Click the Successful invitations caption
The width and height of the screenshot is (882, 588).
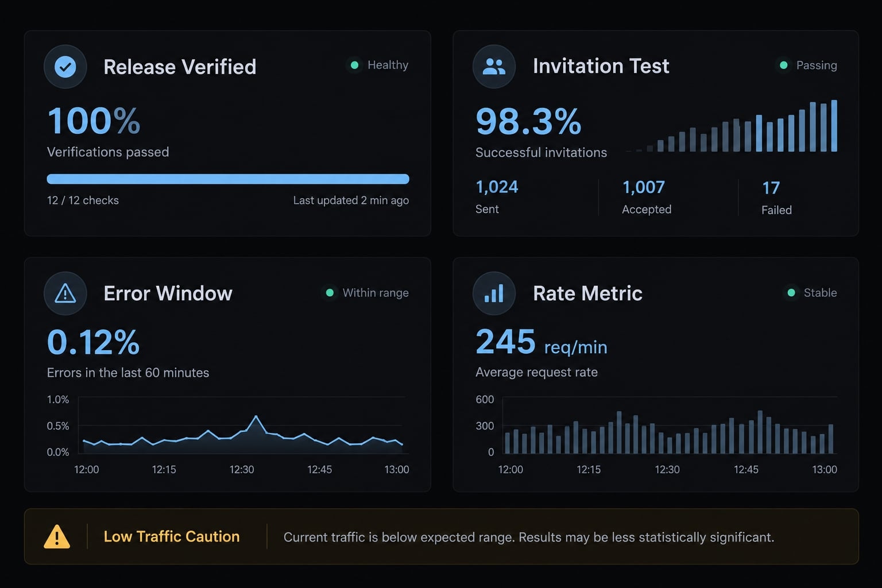tap(541, 152)
